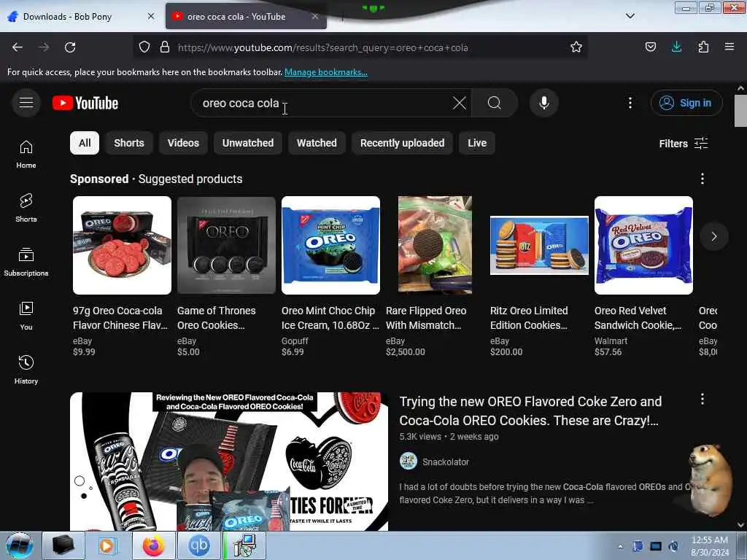Click the $2,500.00 price text
This screenshot has width=747, height=560.
[406, 352]
